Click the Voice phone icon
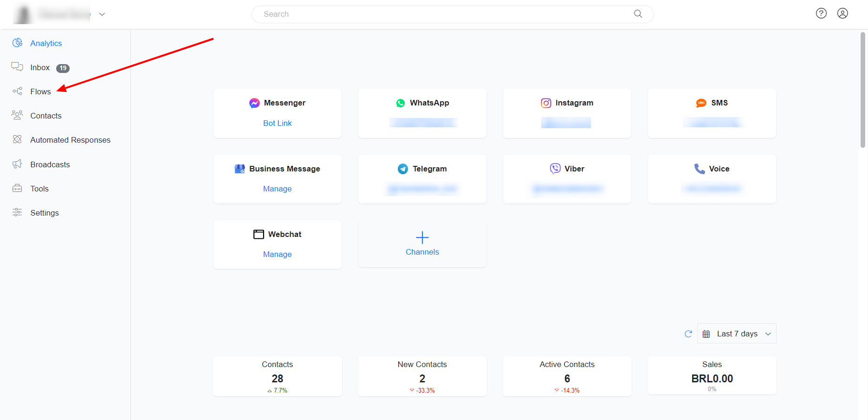 [x=700, y=169]
